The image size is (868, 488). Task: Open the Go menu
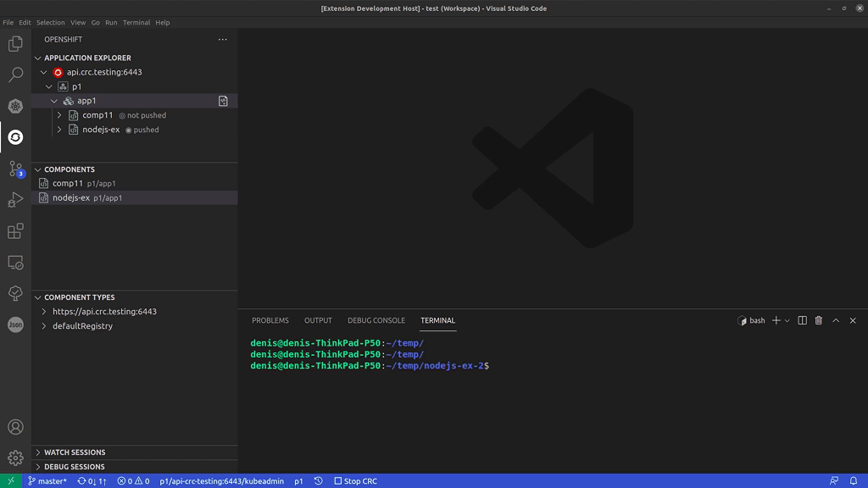click(x=95, y=23)
